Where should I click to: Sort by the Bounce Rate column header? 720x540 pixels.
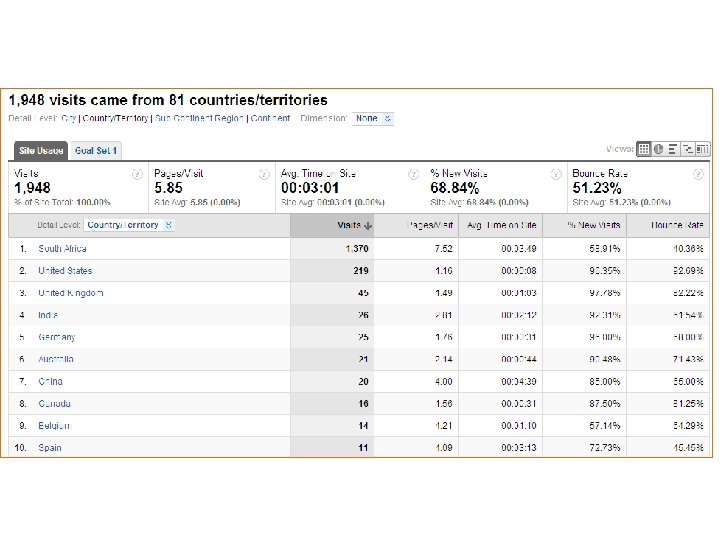(x=677, y=225)
